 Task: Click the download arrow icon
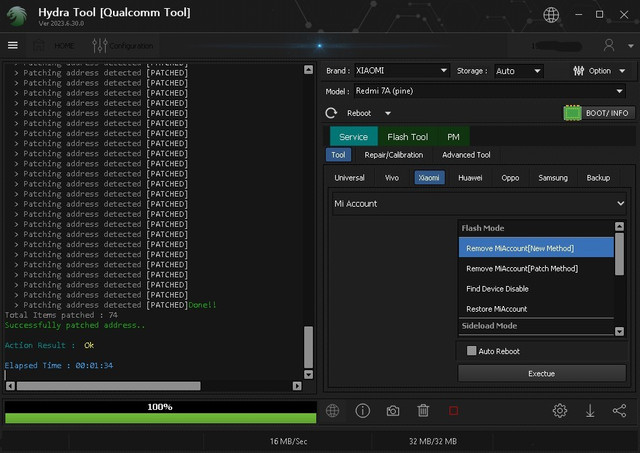pos(590,411)
